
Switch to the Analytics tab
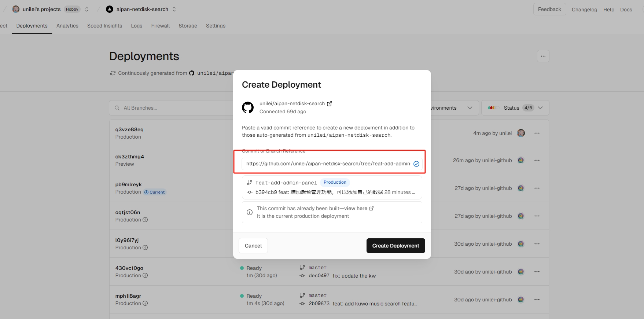[67, 26]
